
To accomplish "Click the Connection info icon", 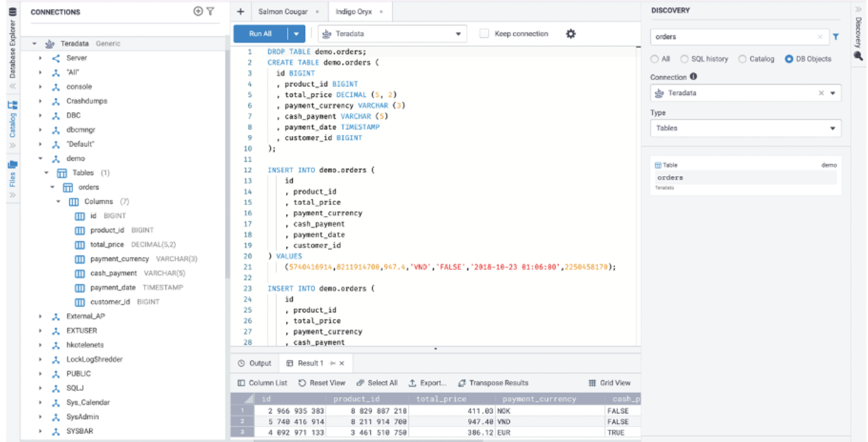I will click(x=693, y=77).
